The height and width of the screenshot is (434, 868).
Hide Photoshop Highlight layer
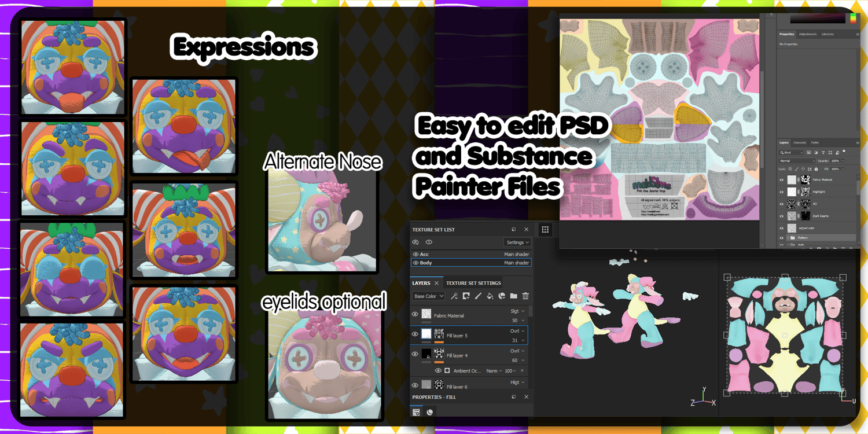click(782, 192)
